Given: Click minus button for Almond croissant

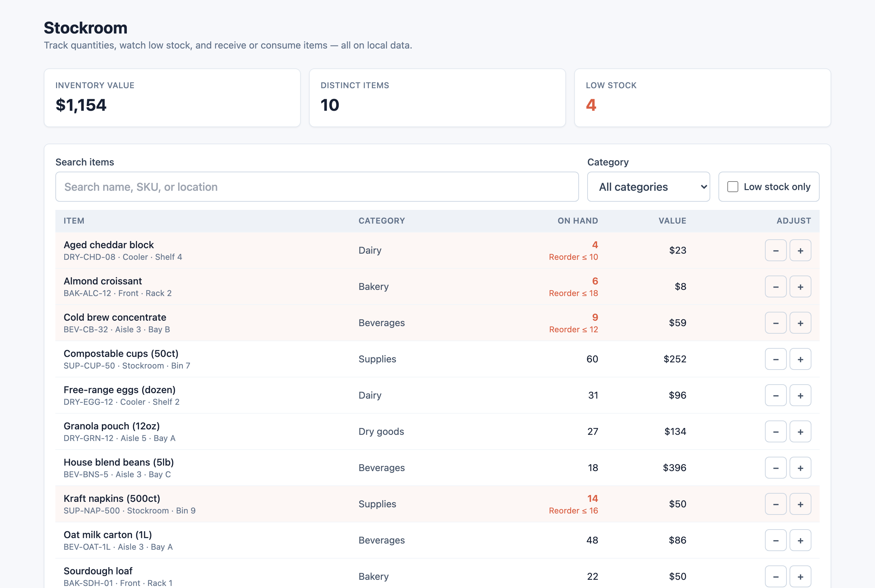Looking at the screenshot, I should click(x=775, y=287).
